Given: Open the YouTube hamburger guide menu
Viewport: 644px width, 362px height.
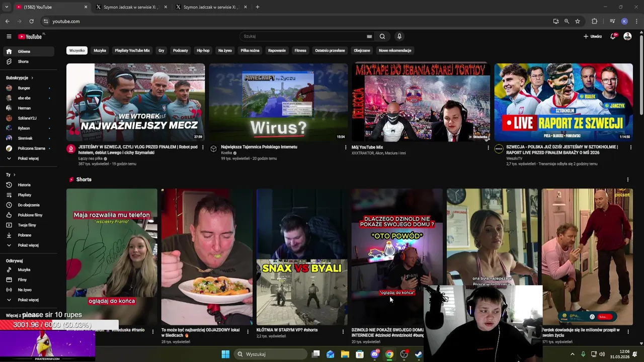Looking at the screenshot, I should [x=9, y=36].
